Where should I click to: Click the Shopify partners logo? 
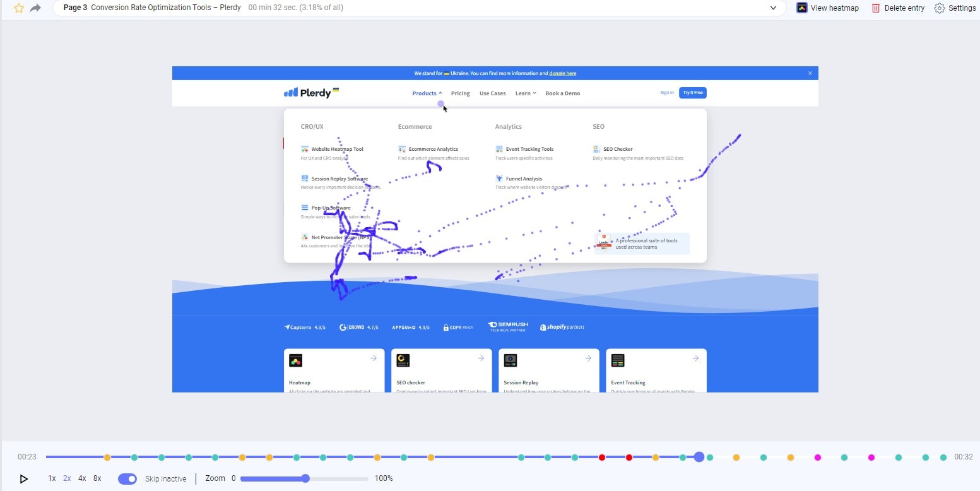(562, 328)
